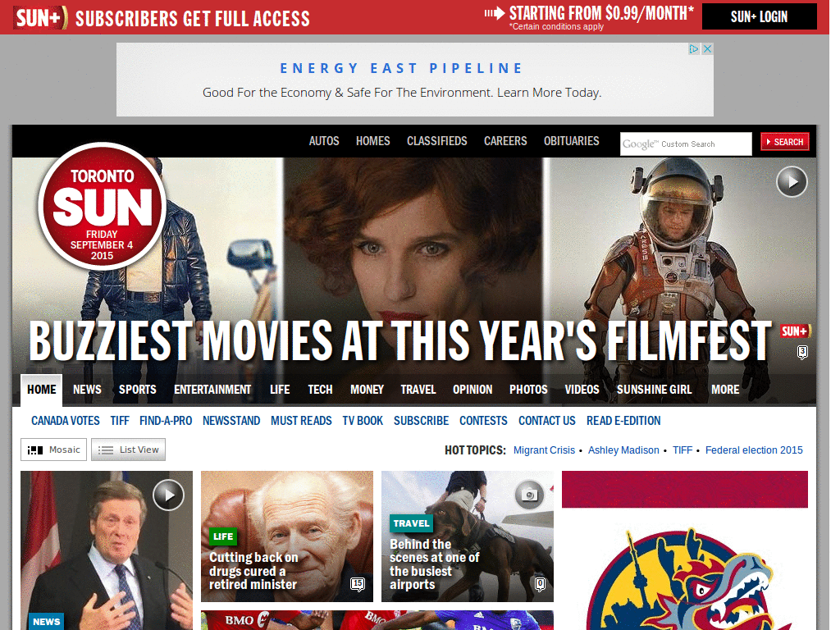Open the SPORTS section
Image resolution: width=840 pixels, height=630 pixels.
pyautogui.click(x=138, y=390)
